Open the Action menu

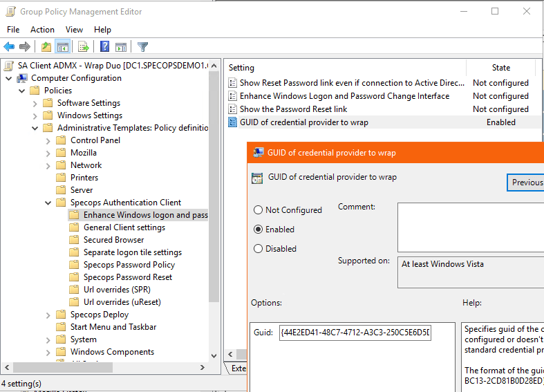coord(42,30)
